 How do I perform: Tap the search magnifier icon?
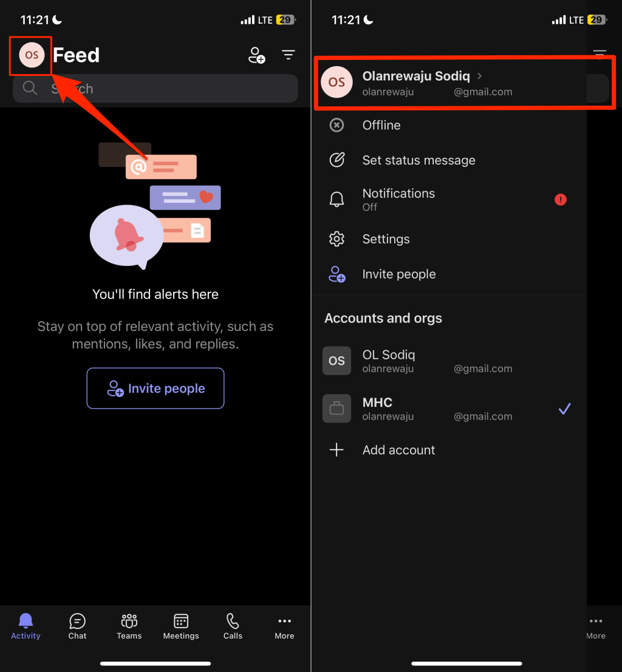(x=29, y=89)
